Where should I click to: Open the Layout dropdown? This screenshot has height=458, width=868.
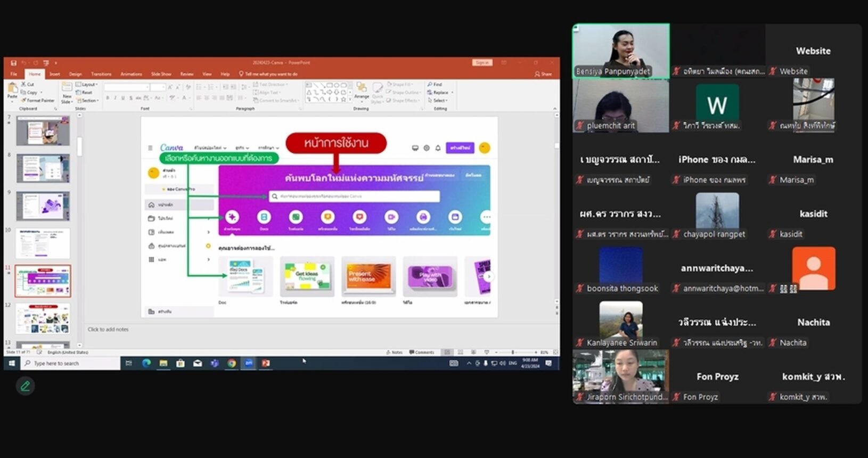click(x=86, y=84)
